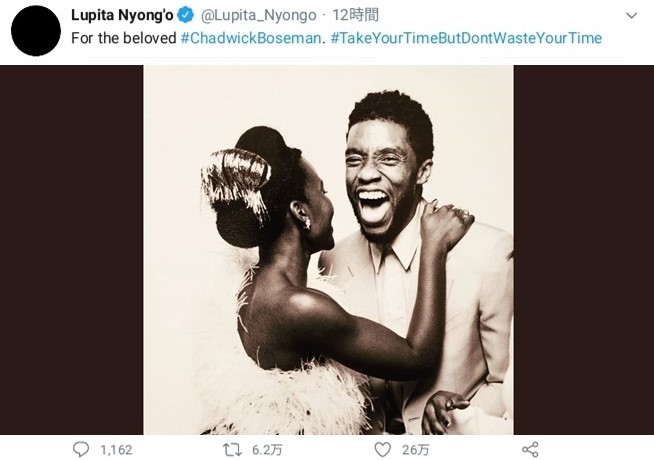Viewport: 654px width, 460px height.
Task: Click the blue verified badge
Action: coord(186,15)
